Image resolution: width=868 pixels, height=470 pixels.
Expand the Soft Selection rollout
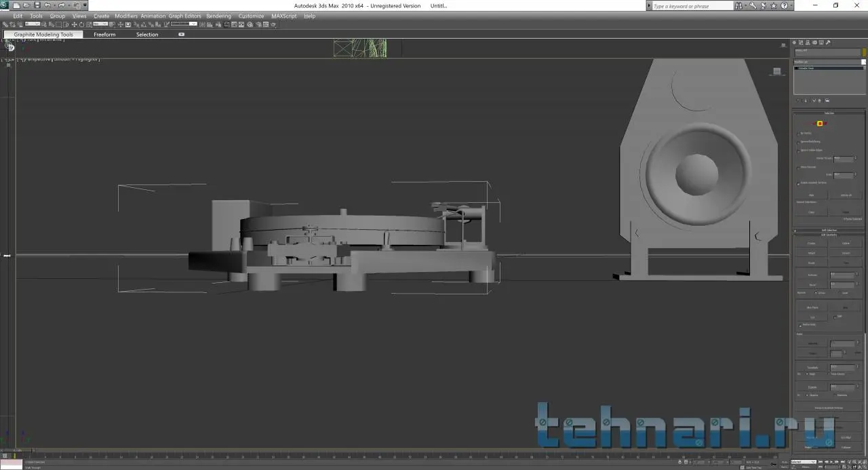(x=829, y=231)
